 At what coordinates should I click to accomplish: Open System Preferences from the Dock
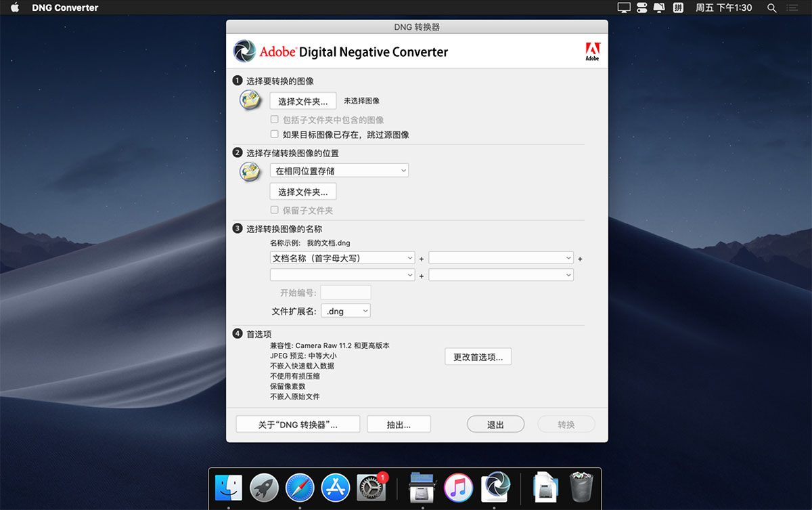pos(371,487)
